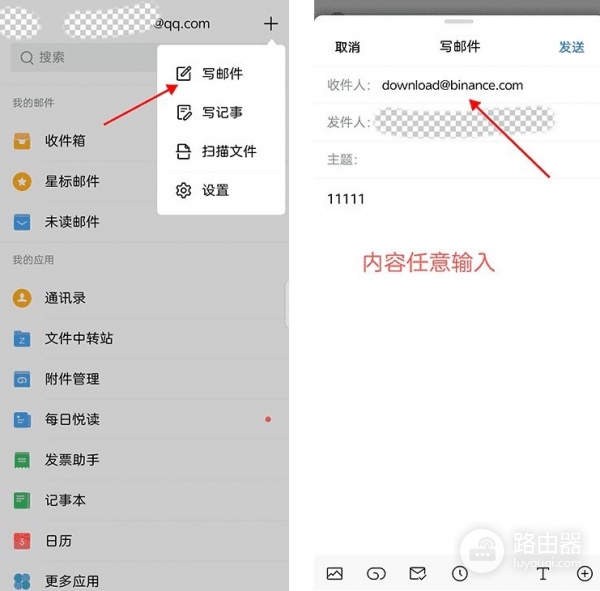This screenshot has width=600, height=591.
Task: Tap 取消 to cancel composing
Action: pos(347,47)
